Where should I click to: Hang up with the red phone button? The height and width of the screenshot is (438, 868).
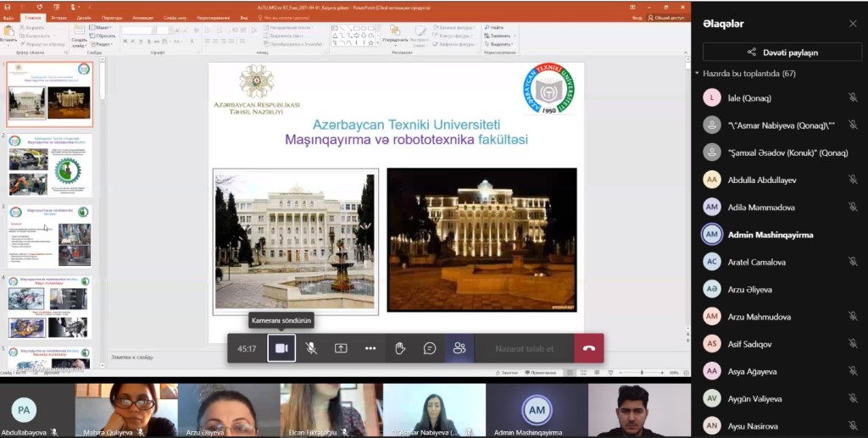point(589,348)
